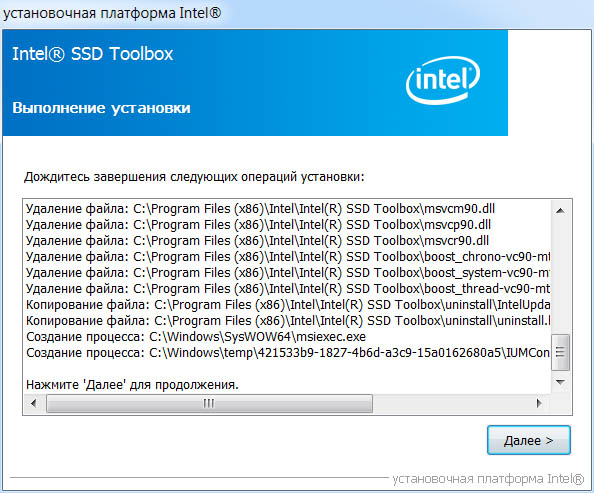
Task: Click the "Нажмите 'Далее' для продолжения." line
Action: [x=132, y=385]
